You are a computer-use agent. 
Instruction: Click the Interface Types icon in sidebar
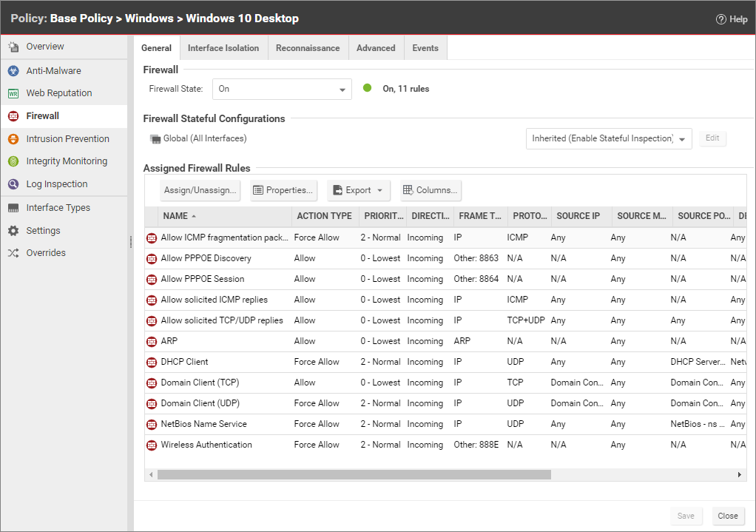click(x=13, y=208)
